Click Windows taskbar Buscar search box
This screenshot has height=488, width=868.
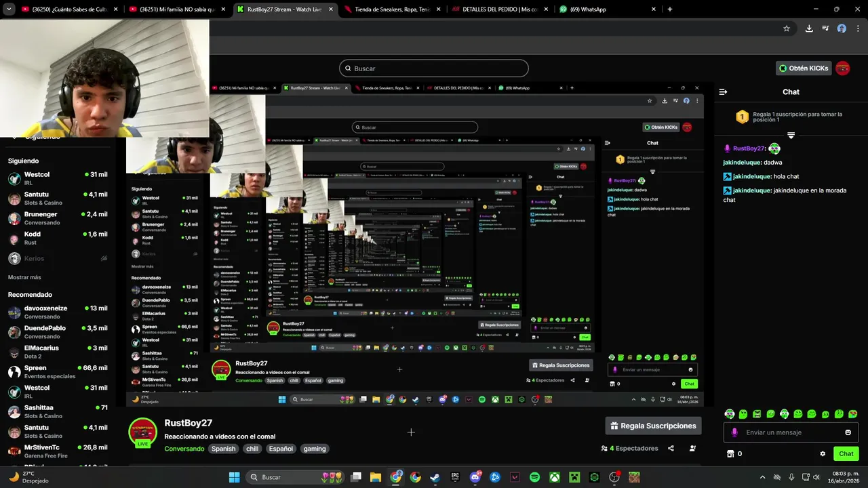point(294,477)
